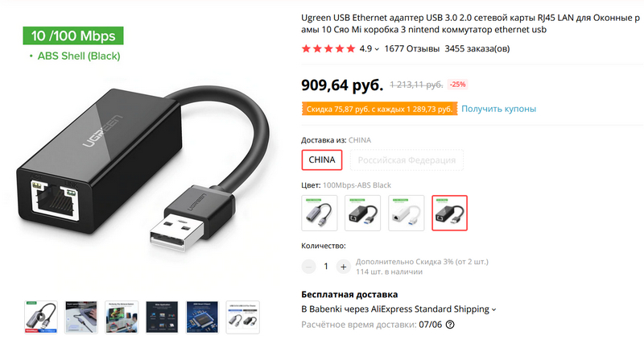Choose the black USB 3.0 adapter variant
Image resolution: width=644 pixels, height=340 pixels.
[363, 213]
